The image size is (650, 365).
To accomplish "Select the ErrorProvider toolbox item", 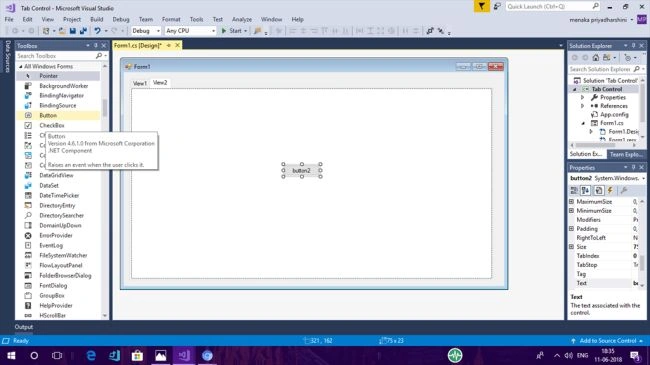I will pyautogui.click(x=58, y=236).
